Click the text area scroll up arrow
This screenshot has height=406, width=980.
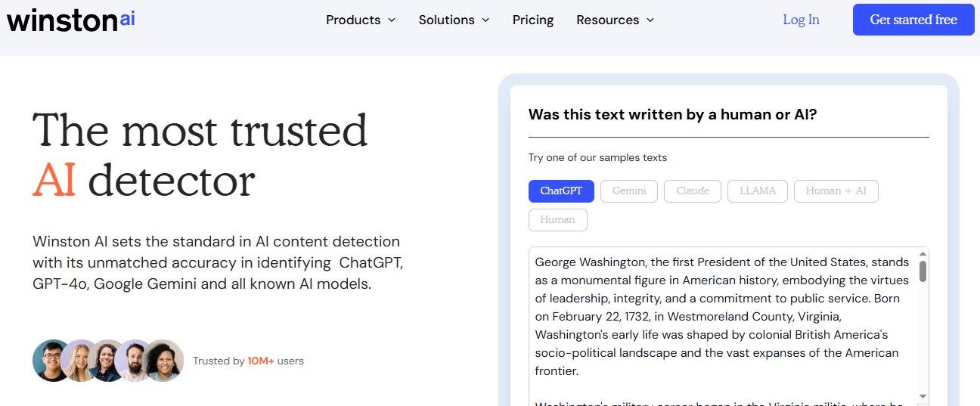click(x=923, y=254)
